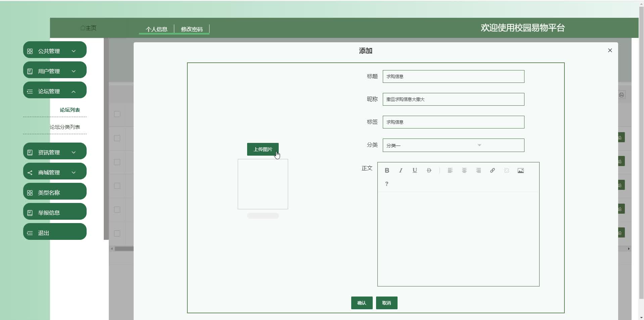Click the horizontal table scrollbar thumb
Image resolution: width=644 pixels, height=320 pixels.
(x=124, y=249)
